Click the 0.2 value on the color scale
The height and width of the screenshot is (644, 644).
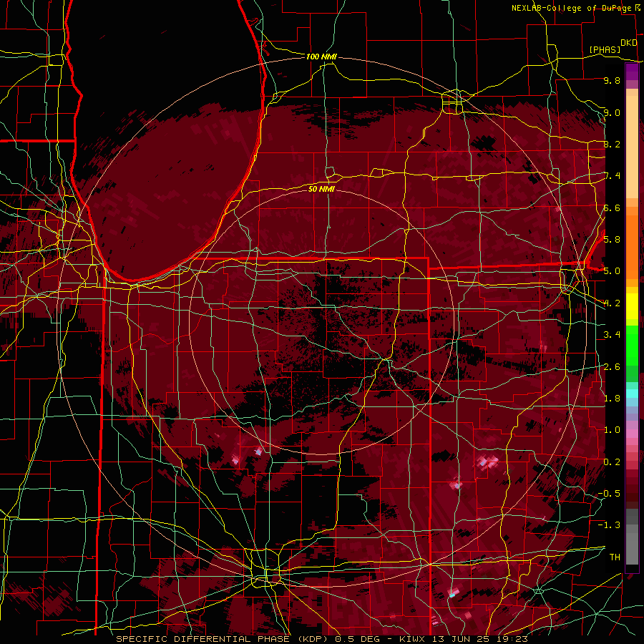point(612,462)
